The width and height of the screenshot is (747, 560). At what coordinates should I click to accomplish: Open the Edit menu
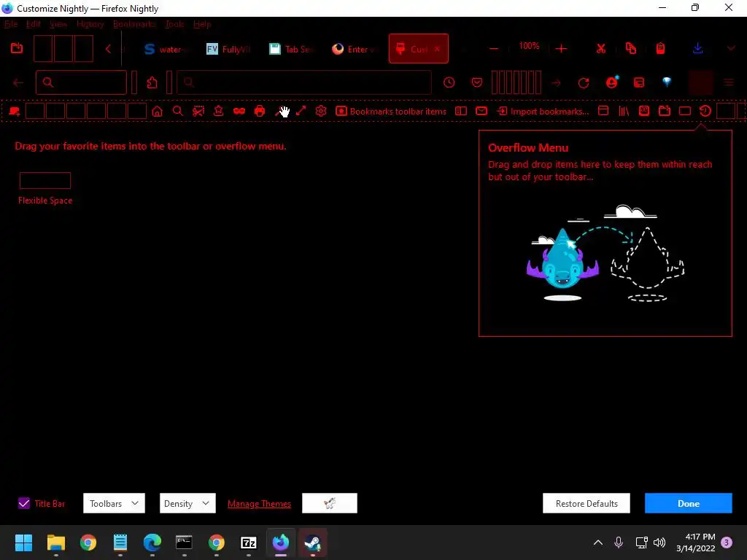(x=34, y=24)
